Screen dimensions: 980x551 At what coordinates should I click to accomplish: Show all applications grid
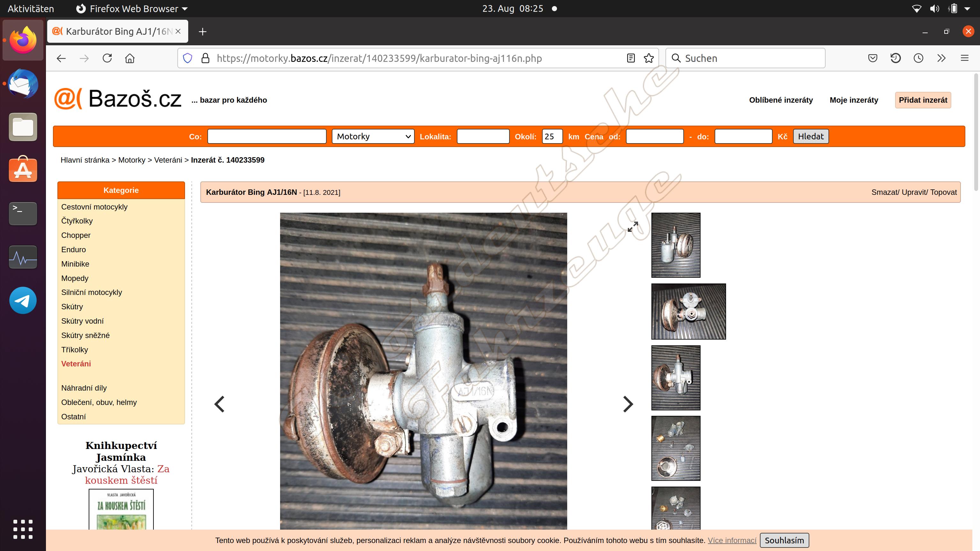(23, 529)
